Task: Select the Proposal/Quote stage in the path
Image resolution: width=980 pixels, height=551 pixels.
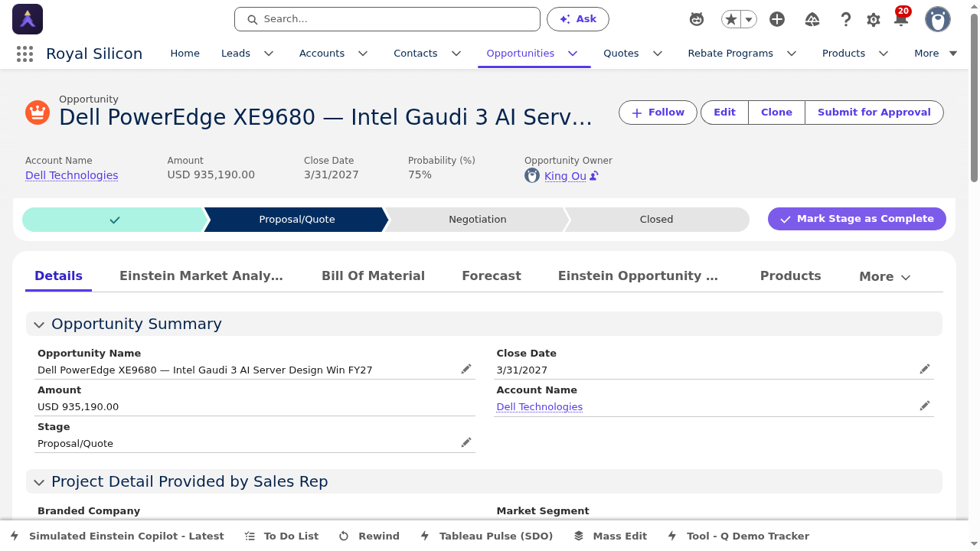Action: (297, 220)
